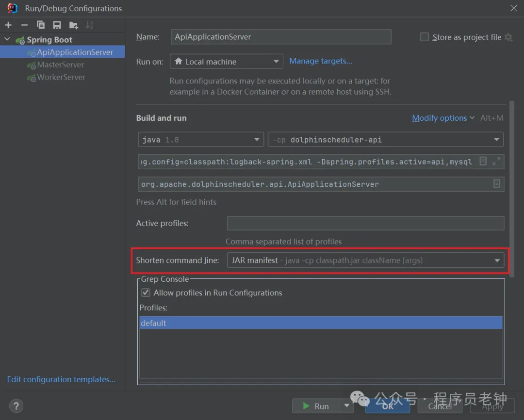Open the Help question mark button
The image size is (524, 420).
tap(16, 406)
